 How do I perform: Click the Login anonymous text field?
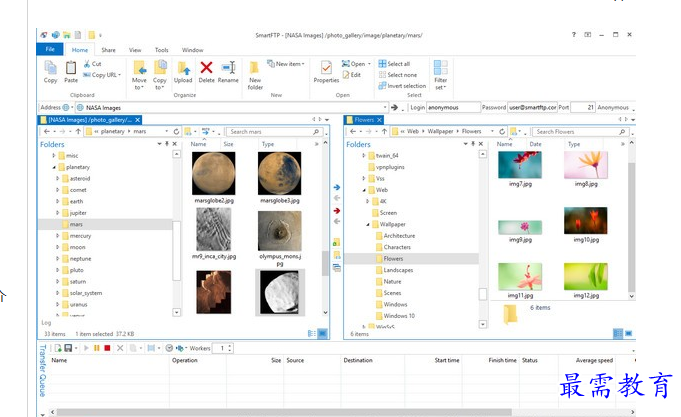tap(453, 107)
